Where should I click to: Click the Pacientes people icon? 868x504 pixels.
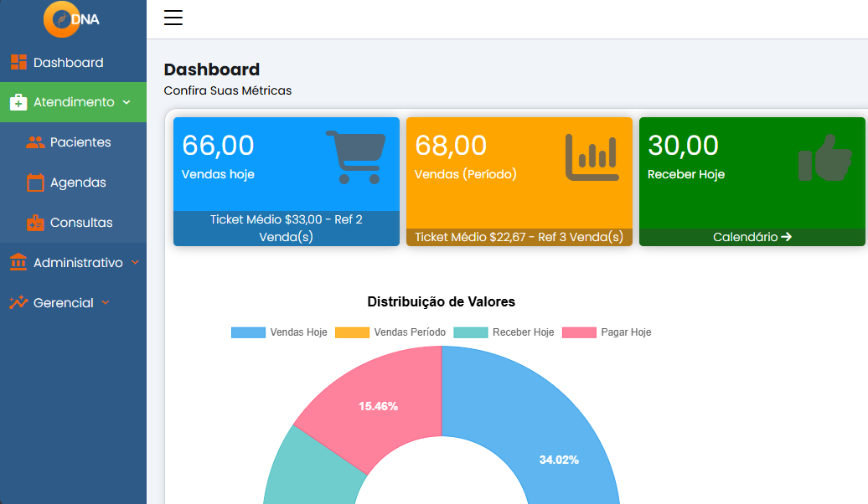click(35, 142)
